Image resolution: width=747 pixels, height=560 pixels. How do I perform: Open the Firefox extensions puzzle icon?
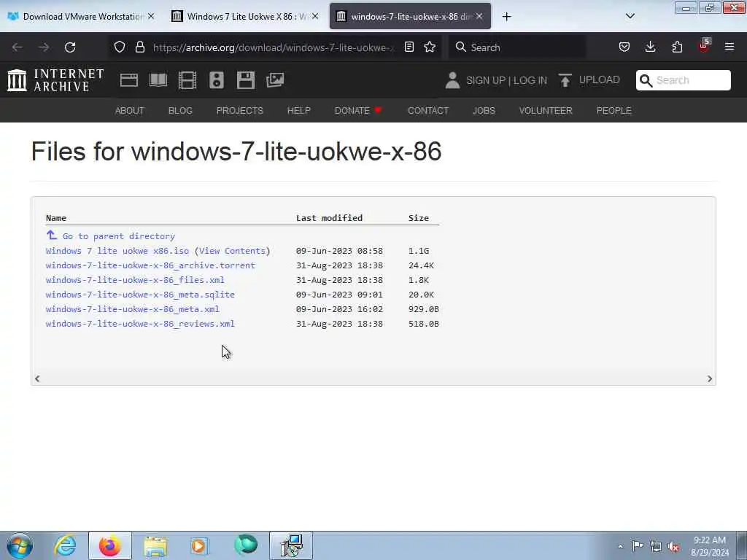[x=677, y=47]
